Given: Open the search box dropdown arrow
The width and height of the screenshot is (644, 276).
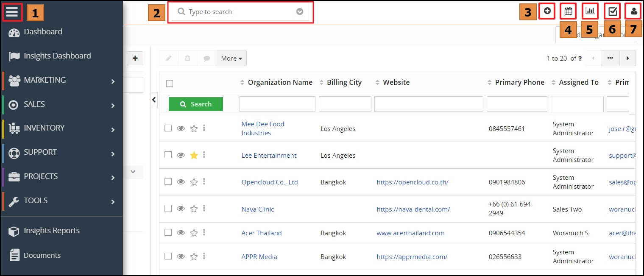Looking at the screenshot, I should (300, 12).
